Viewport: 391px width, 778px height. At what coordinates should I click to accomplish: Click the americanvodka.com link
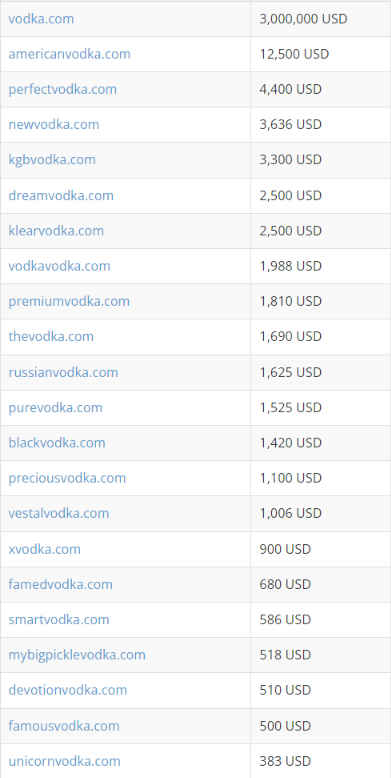(x=69, y=54)
